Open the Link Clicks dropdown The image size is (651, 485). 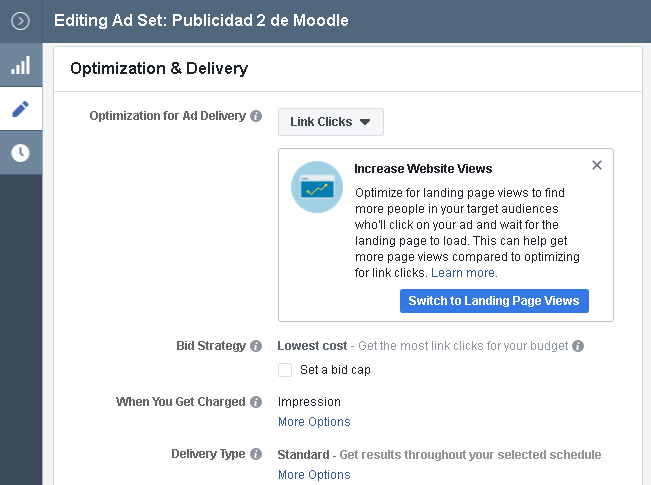point(330,122)
